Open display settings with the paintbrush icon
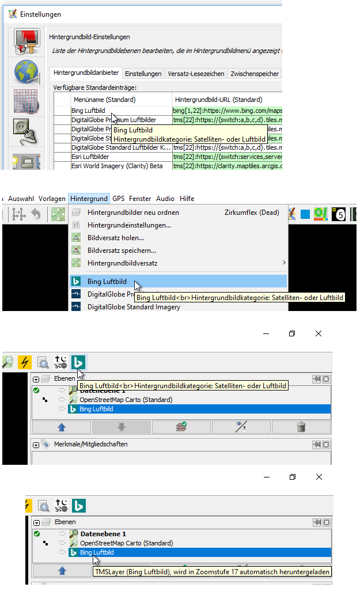Viewport: 364px width, 599px height. pyautogui.click(x=26, y=42)
